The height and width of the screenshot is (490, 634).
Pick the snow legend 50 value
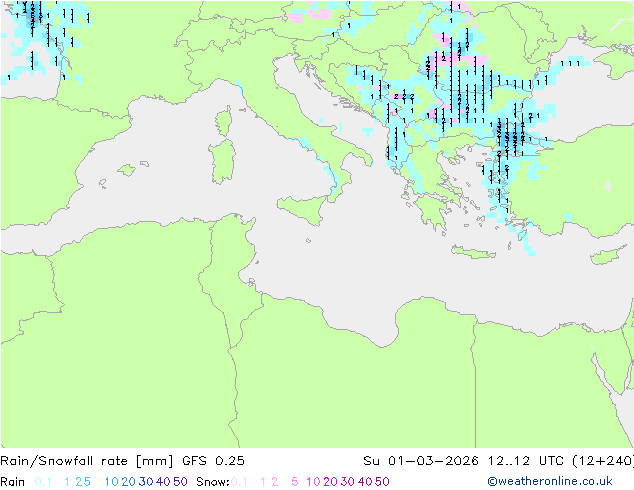point(382,482)
